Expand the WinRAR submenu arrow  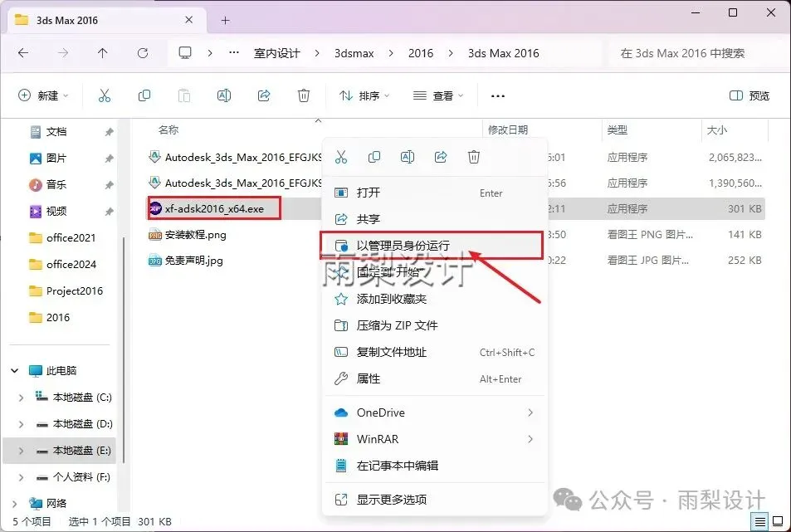tap(530, 439)
